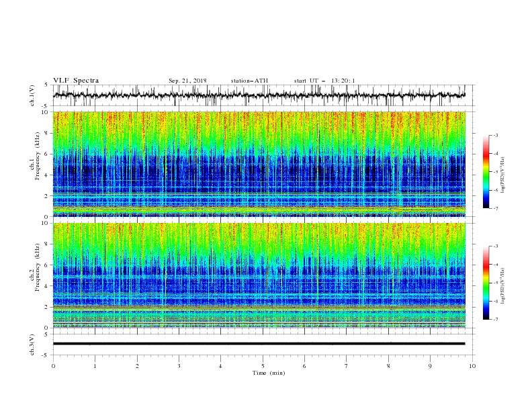Click time axis tick label "4"
Viewport: 532px width, 411px height.
pos(220,366)
